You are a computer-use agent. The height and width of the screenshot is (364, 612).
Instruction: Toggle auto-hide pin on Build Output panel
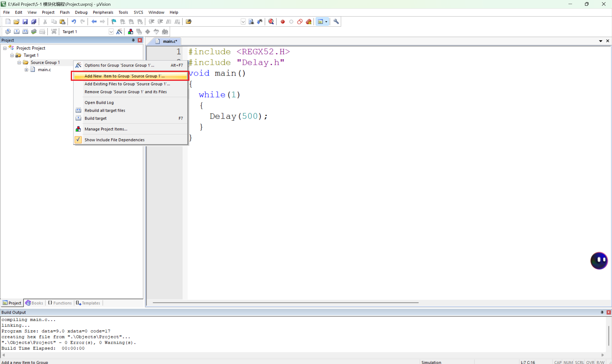click(602, 312)
